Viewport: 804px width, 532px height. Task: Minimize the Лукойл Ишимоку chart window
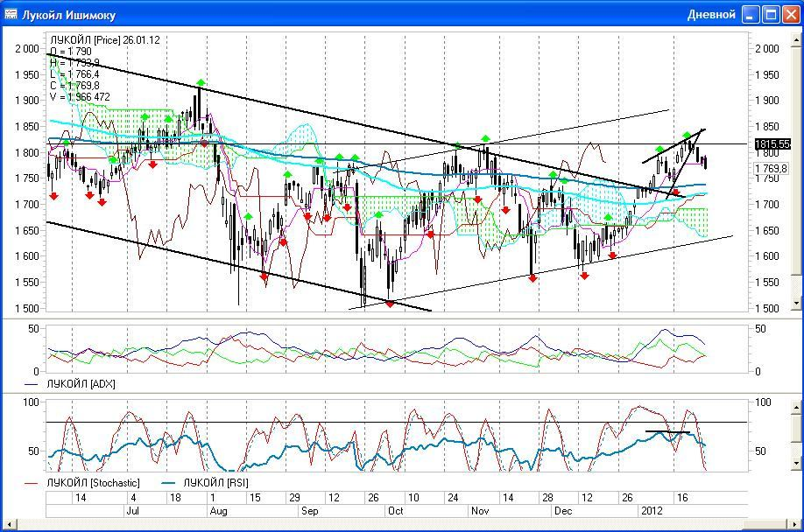point(751,14)
